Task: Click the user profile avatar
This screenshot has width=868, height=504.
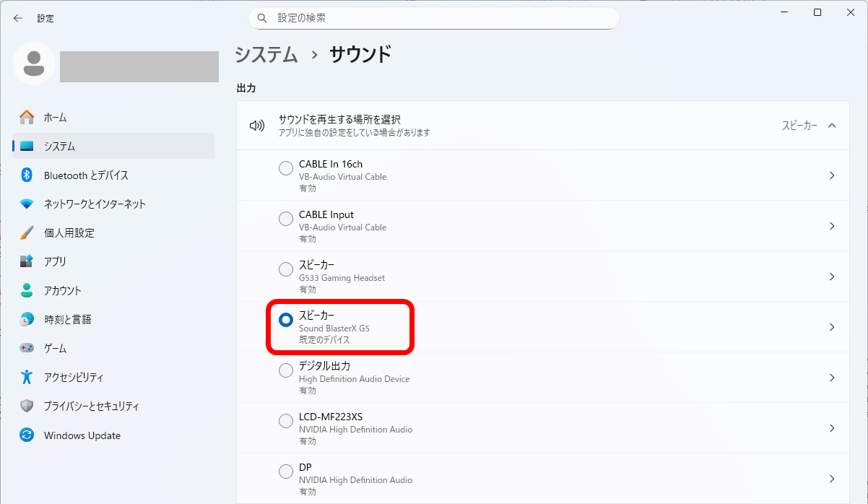Action: (x=33, y=64)
